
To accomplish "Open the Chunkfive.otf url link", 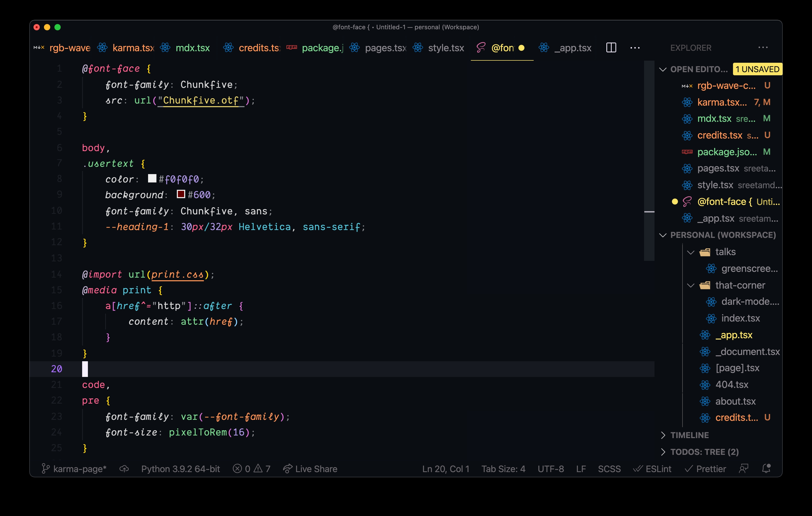I will click(x=201, y=100).
